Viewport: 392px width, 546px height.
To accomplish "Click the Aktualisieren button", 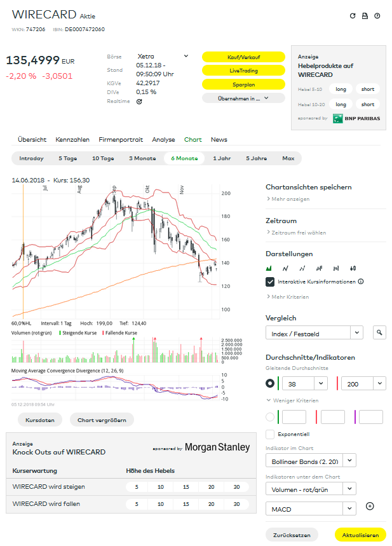I will point(360,535).
